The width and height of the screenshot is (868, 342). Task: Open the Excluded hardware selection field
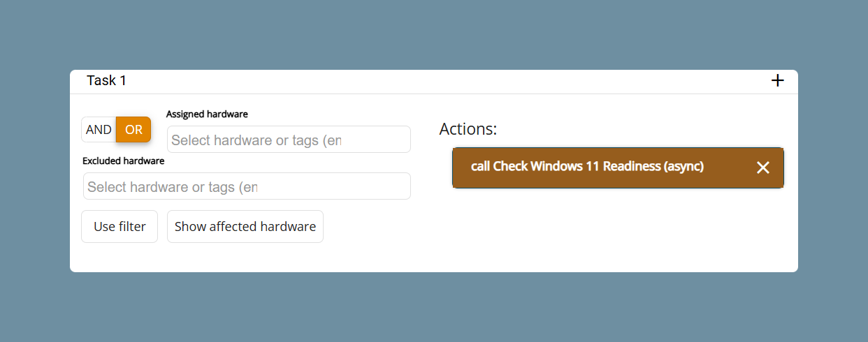[247, 186]
